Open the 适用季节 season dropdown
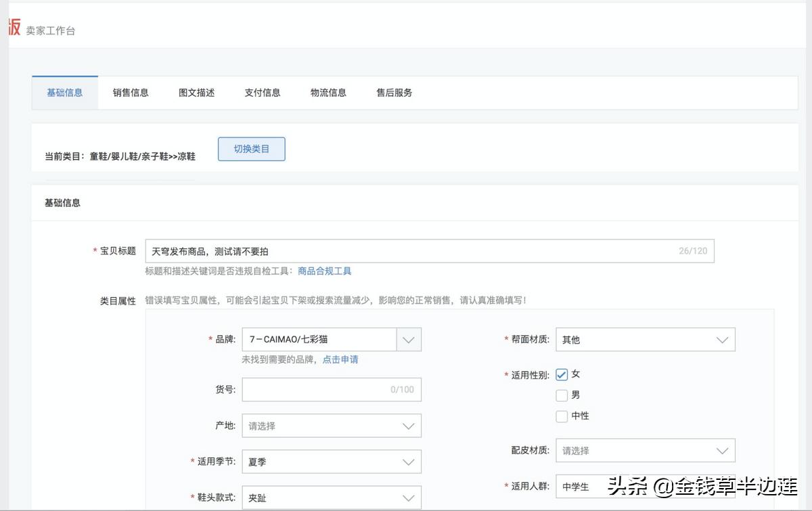812x511 pixels. click(409, 462)
